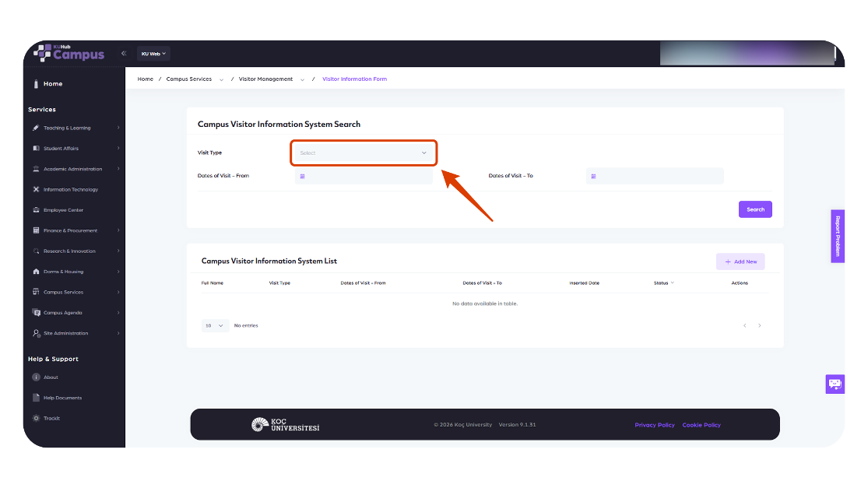The height and width of the screenshot is (488, 868).
Task: Expand the Campus Services sidebar menu
Action: click(76, 292)
